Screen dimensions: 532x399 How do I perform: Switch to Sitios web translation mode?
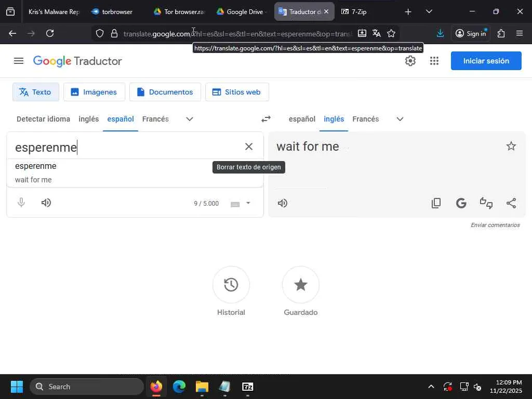coord(237,92)
